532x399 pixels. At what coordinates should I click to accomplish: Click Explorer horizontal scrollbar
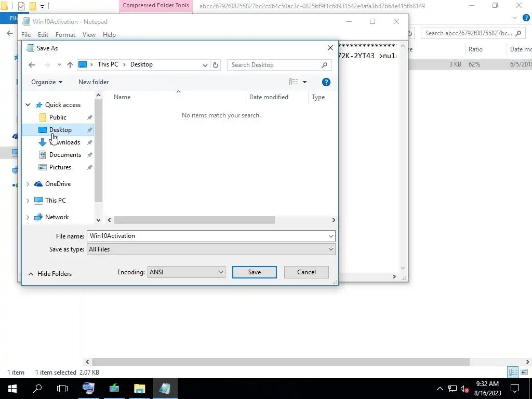pyautogui.click(x=281, y=362)
